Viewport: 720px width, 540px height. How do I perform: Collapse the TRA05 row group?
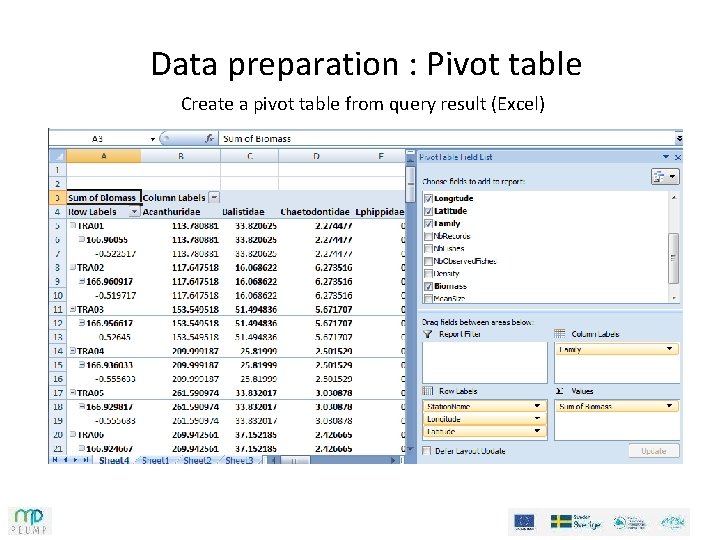coord(73,393)
